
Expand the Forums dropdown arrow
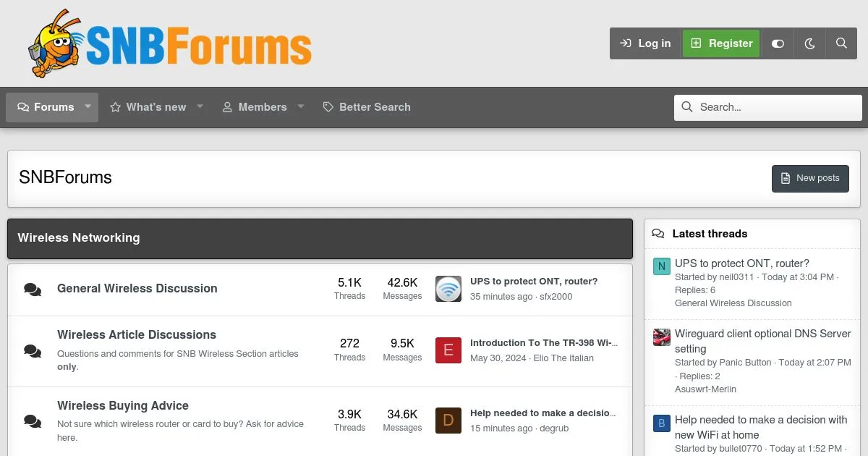(88, 107)
